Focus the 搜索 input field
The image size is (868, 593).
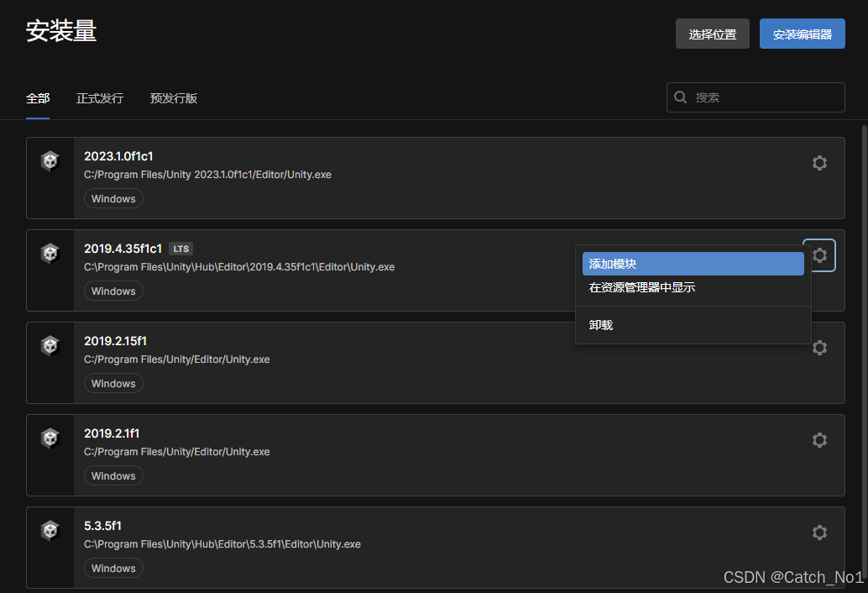coord(755,97)
